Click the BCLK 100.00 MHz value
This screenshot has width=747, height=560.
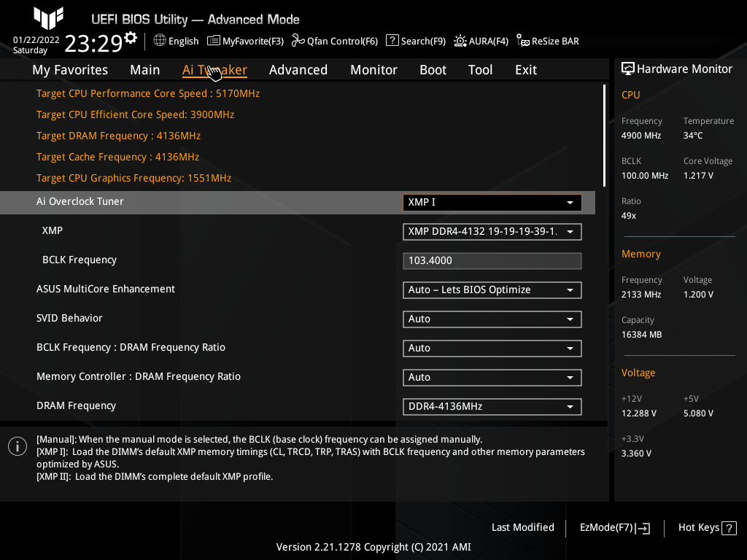[645, 176]
